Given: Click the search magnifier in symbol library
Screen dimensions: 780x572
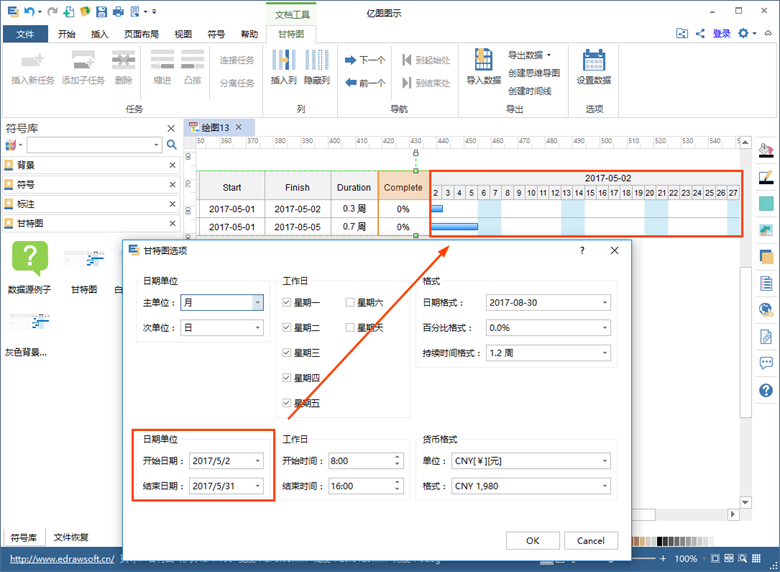Looking at the screenshot, I should (x=172, y=145).
